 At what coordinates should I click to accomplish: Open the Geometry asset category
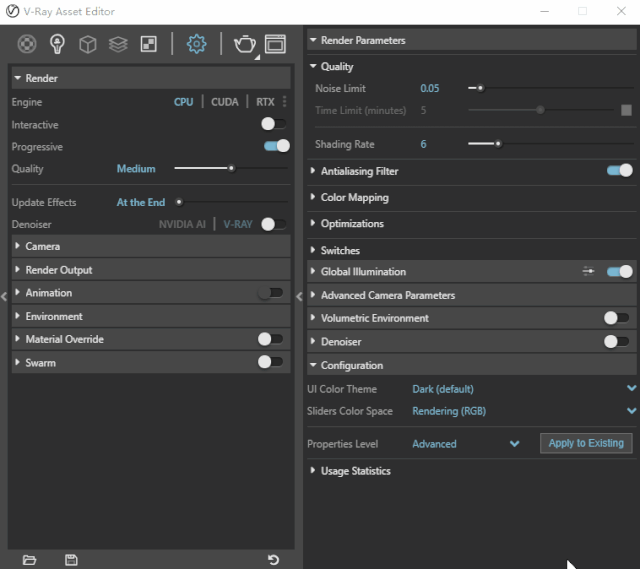[88, 44]
